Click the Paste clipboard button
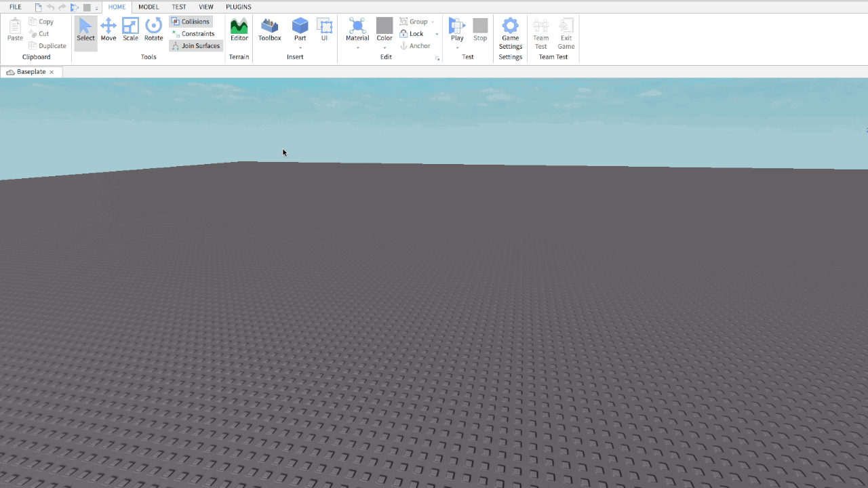868x488 pixels. click(x=15, y=30)
